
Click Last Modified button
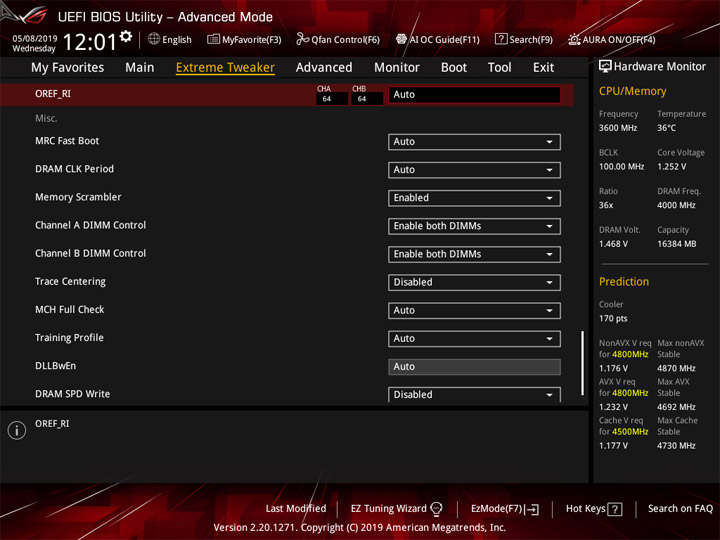(296, 509)
